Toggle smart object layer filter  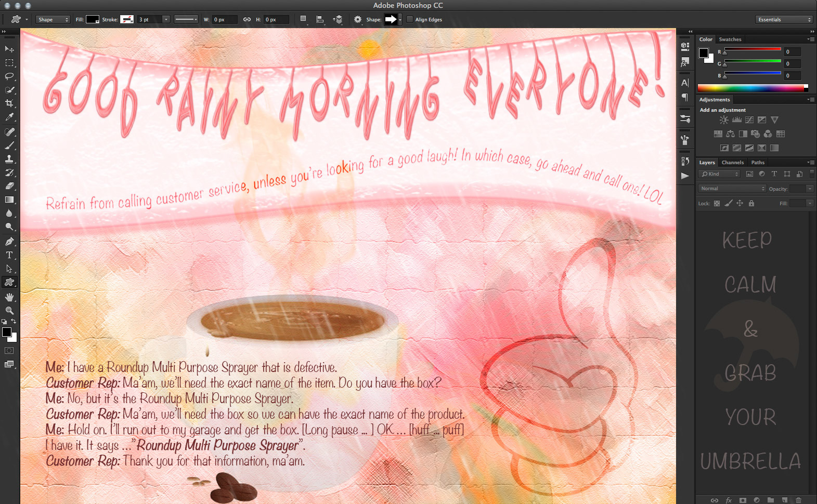[x=799, y=174]
